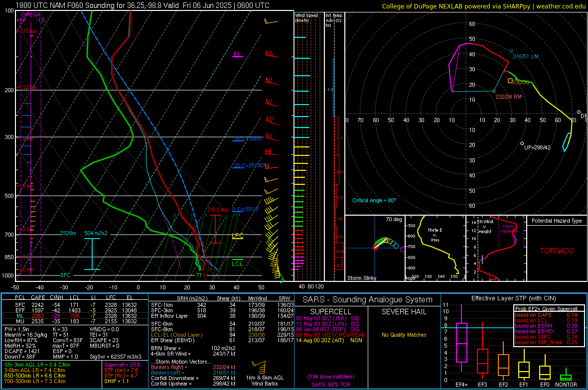Screen dimensions: 588x390
Task: Click the magenta EL level marker
Action: [237, 54]
